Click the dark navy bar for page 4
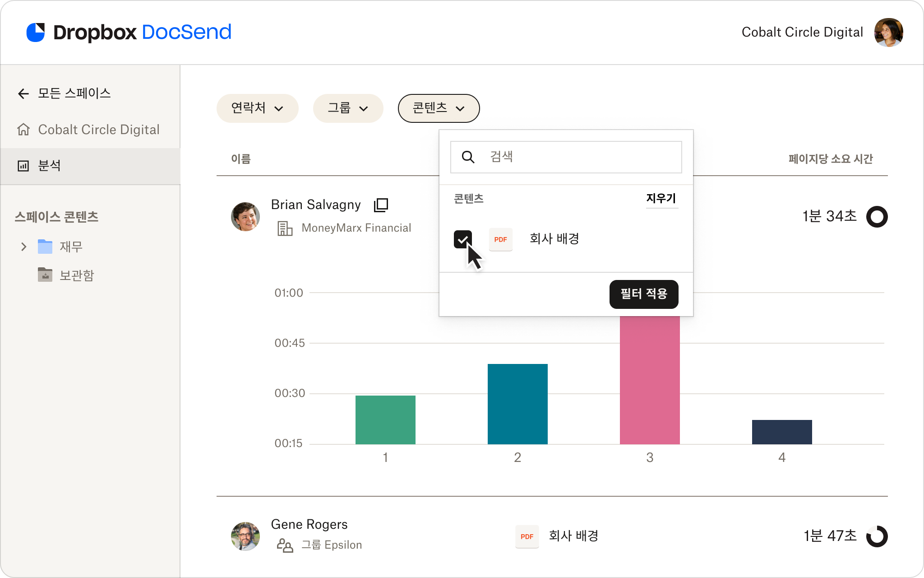This screenshot has height=578, width=924. pos(782,432)
